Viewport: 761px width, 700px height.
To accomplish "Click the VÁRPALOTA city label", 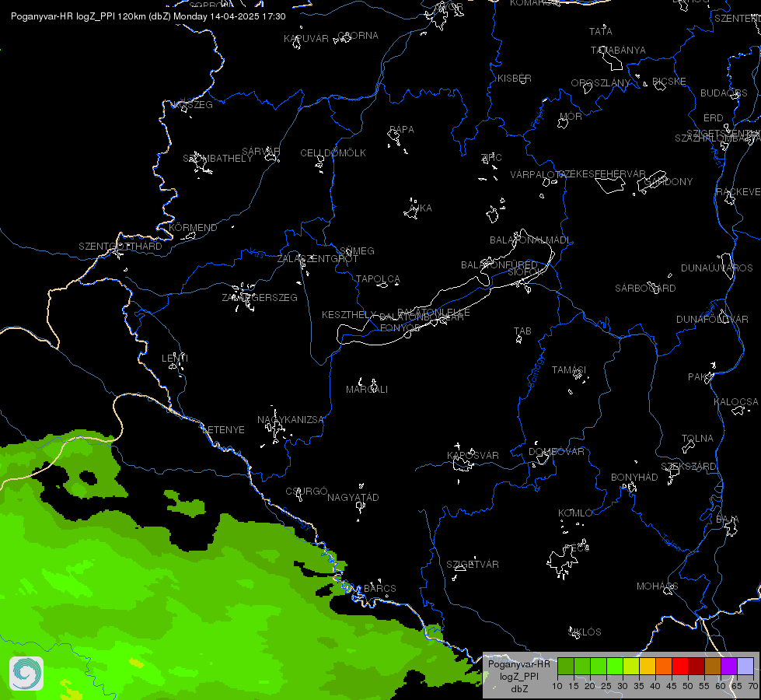I will (537, 174).
